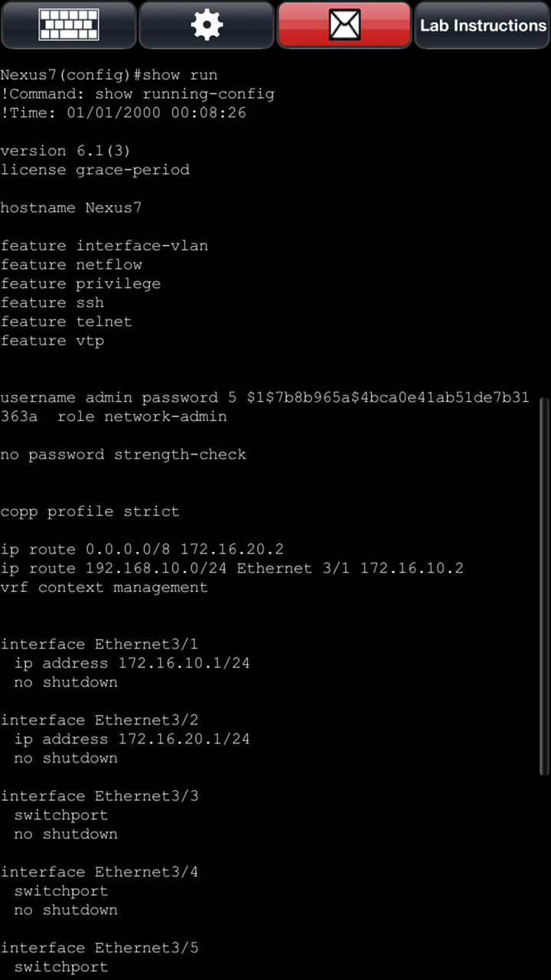
Task: Click the copp profile strict text
Action: click(90, 511)
